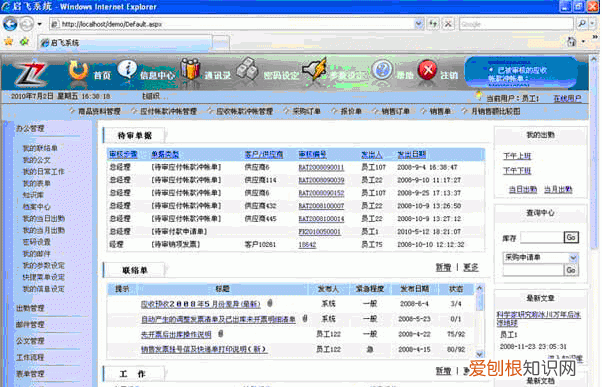This screenshot has width=602, height=387.
Task: Click the 在线用户 link
Action: point(567,99)
